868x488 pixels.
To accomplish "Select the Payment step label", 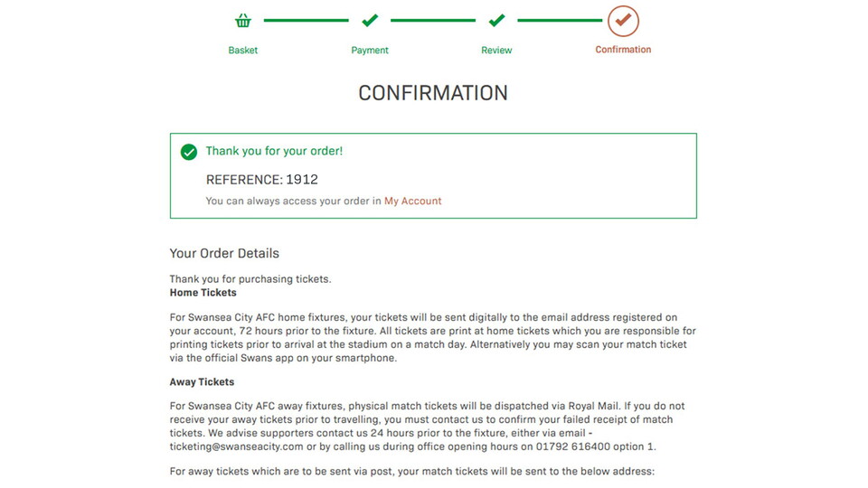I will point(370,50).
